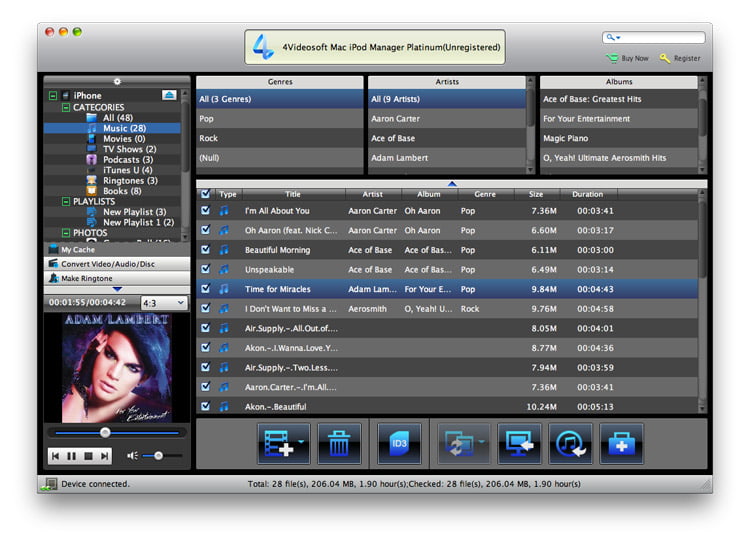Click the Buy Now cart icon
The width and height of the screenshot is (750, 545).
click(x=612, y=58)
